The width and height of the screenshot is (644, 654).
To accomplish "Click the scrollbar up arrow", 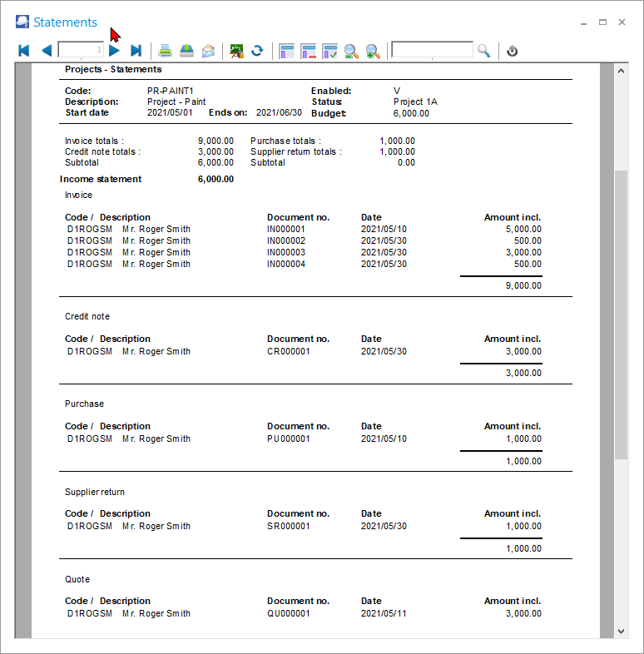I will pyautogui.click(x=621, y=72).
